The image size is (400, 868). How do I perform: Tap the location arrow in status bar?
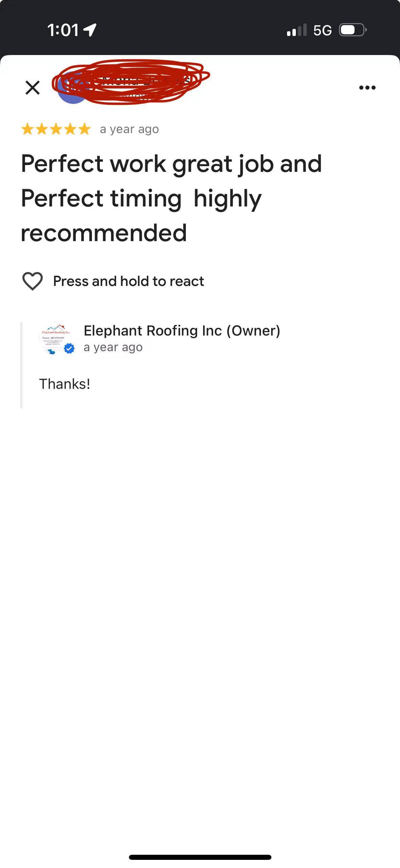90,30
